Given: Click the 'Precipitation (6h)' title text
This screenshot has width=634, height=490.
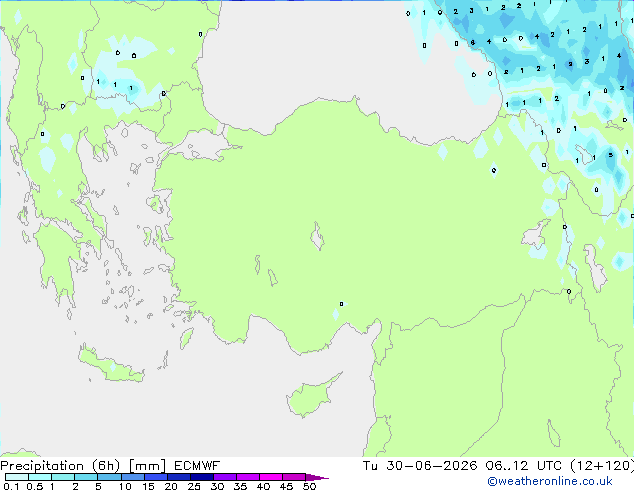Looking at the screenshot, I should tap(60, 466).
